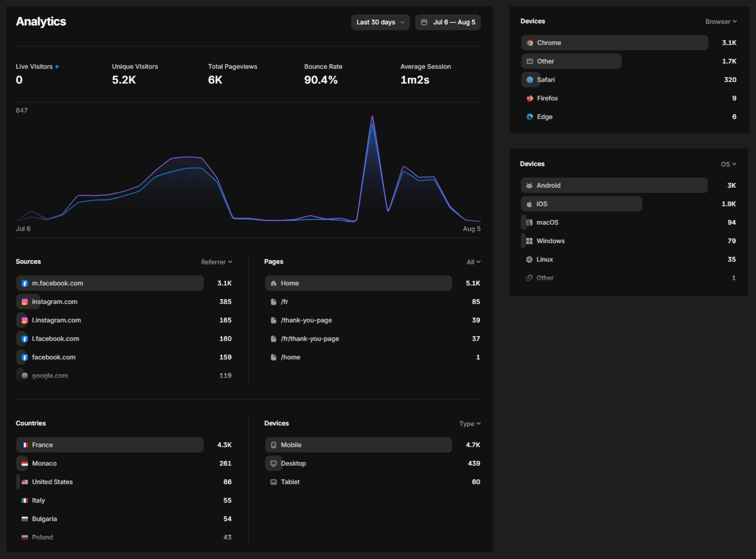Click the peak of the visitors chart
This screenshot has height=559, width=756.
click(372, 117)
